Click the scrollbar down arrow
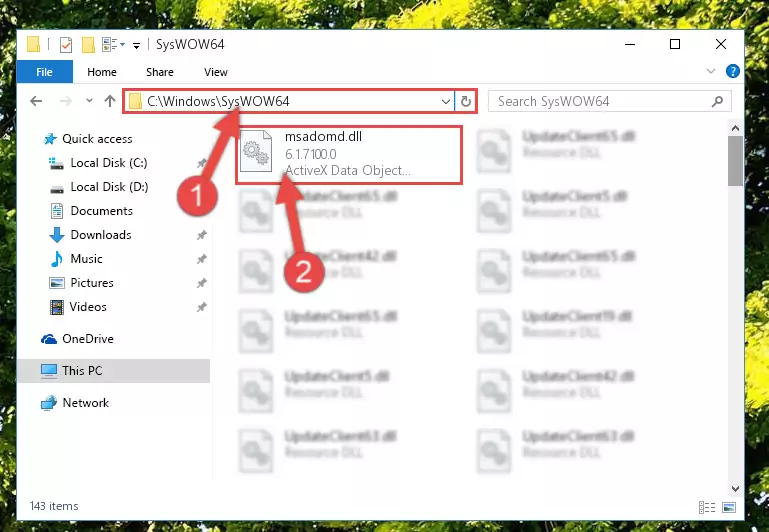Screen dimensions: 769x532 tap(735, 488)
